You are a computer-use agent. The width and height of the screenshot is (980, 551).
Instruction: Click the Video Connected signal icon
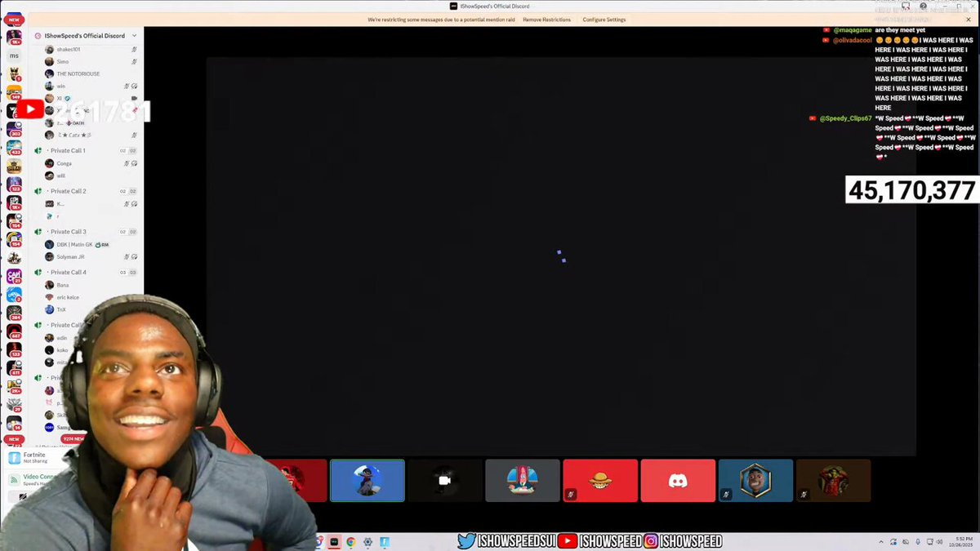(14, 479)
